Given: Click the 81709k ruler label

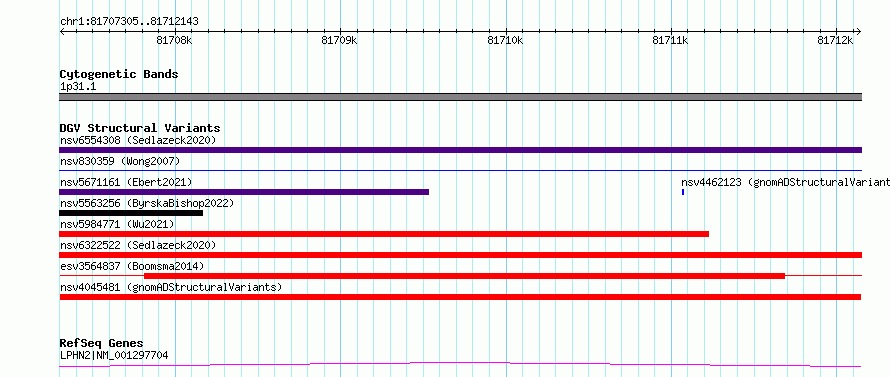Looking at the screenshot, I should pos(339,40).
